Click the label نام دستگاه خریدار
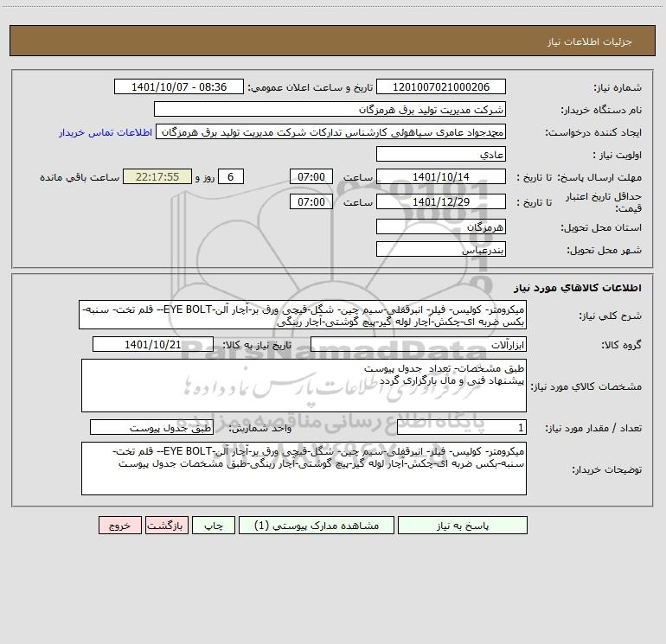Screen dimensions: 666x644 point(601,111)
